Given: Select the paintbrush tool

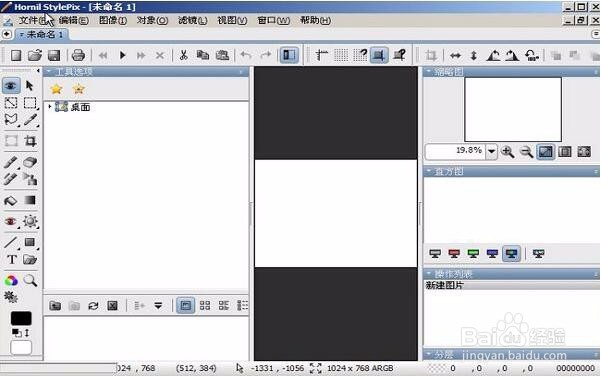Looking at the screenshot, I should click(x=11, y=162).
